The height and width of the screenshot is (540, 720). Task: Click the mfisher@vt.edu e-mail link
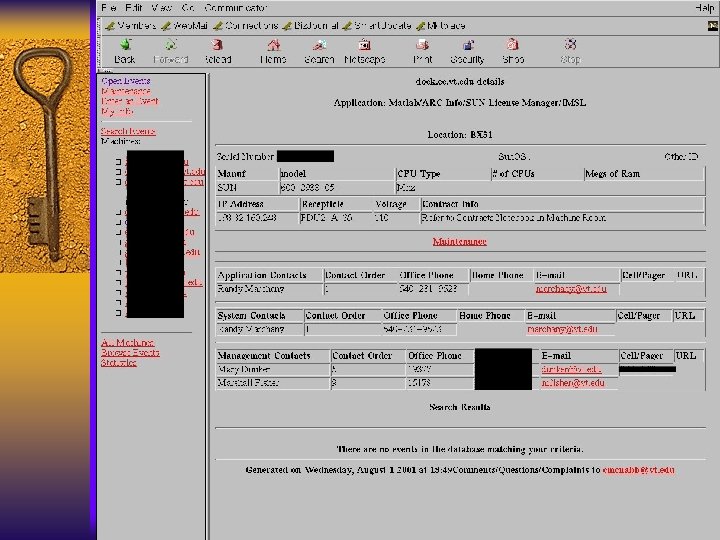(x=573, y=383)
